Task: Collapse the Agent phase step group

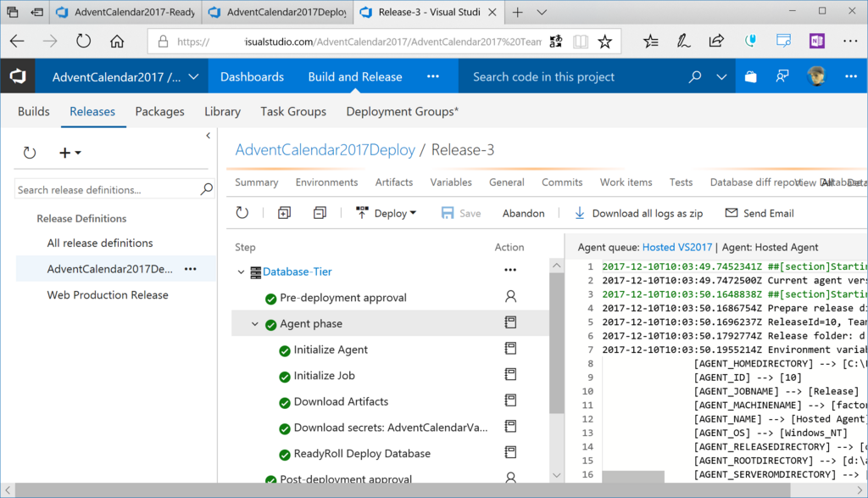Action: (254, 324)
